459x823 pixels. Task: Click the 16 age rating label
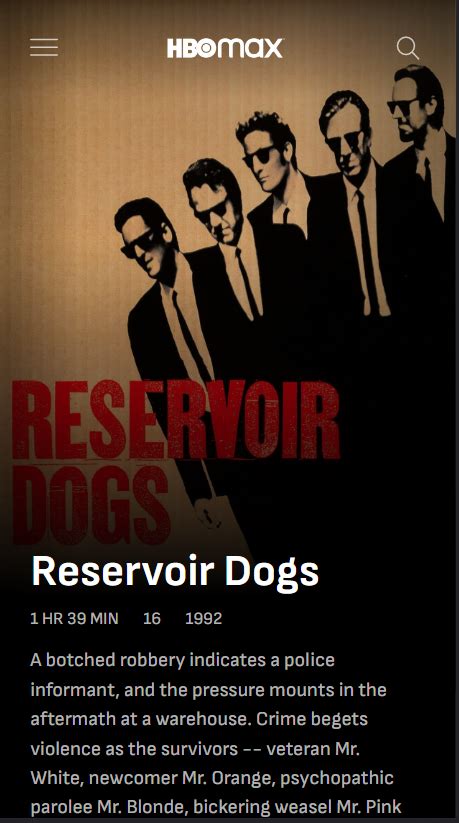tap(152, 618)
